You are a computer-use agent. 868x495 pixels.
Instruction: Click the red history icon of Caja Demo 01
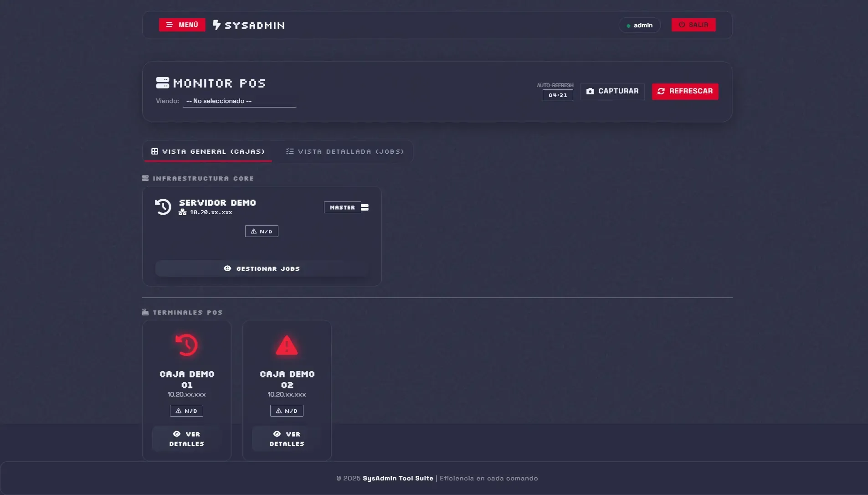coord(187,345)
